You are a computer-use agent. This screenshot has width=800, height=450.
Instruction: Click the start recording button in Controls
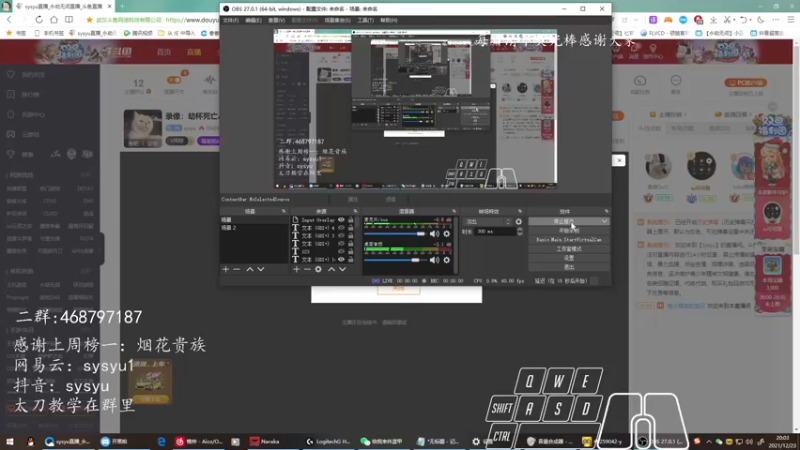pos(569,231)
